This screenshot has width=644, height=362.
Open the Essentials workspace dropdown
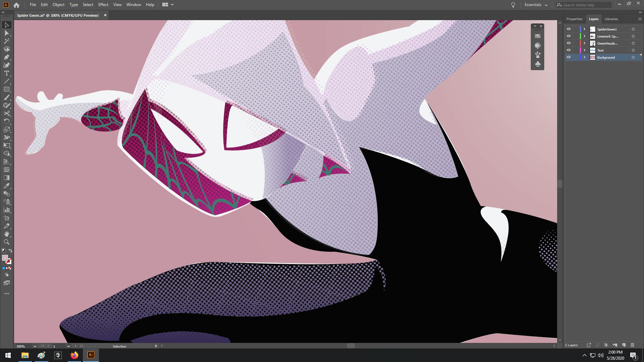click(x=536, y=5)
